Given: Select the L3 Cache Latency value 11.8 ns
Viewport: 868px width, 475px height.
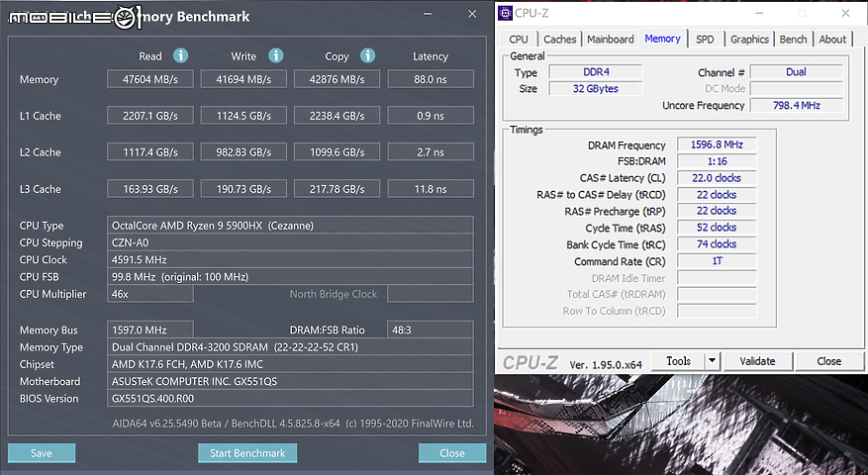Looking at the screenshot, I should pyautogui.click(x=431, y=189).
